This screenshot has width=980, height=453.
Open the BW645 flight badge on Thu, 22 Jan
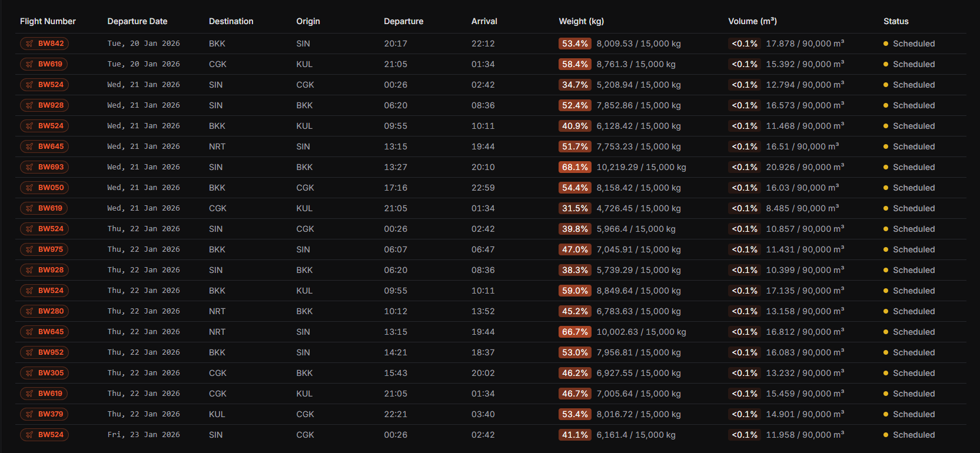coord(44,332)
